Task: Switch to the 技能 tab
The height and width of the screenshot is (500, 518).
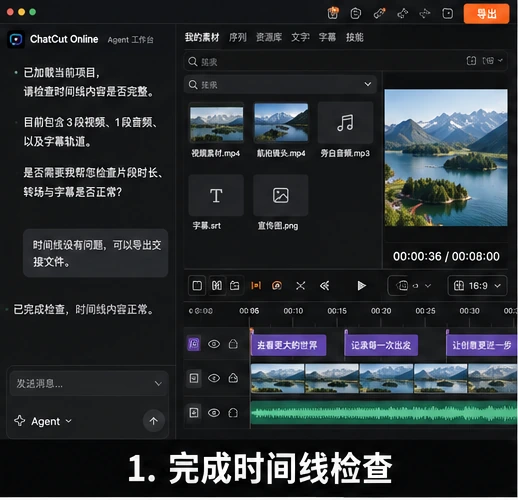Action: (x=354, y=37)
